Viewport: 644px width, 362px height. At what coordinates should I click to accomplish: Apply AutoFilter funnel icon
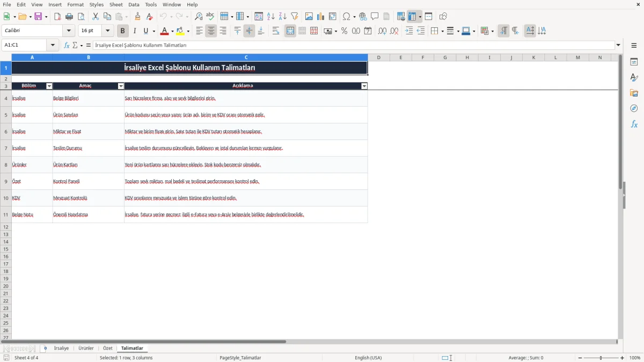pyautogui.click(x=295, y=17)
